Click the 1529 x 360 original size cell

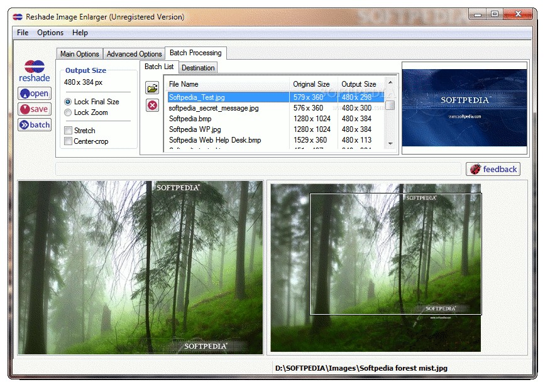(x=311, y=140)
